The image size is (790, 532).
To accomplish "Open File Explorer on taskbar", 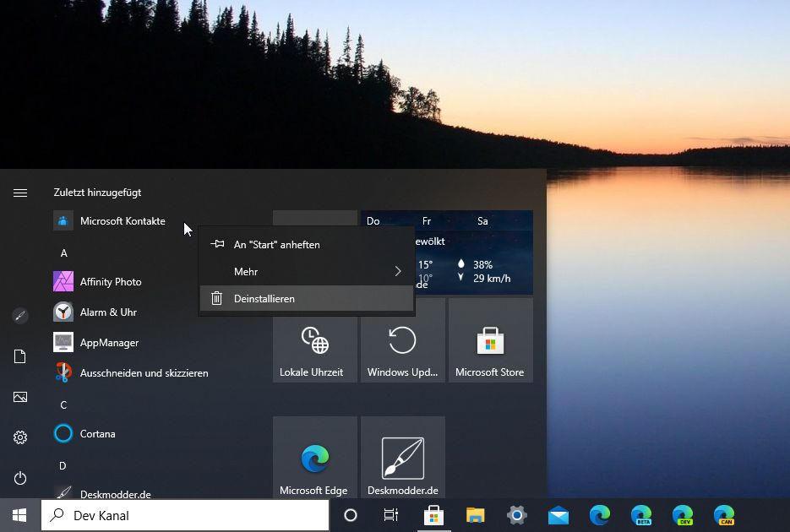I will (475, 515).
